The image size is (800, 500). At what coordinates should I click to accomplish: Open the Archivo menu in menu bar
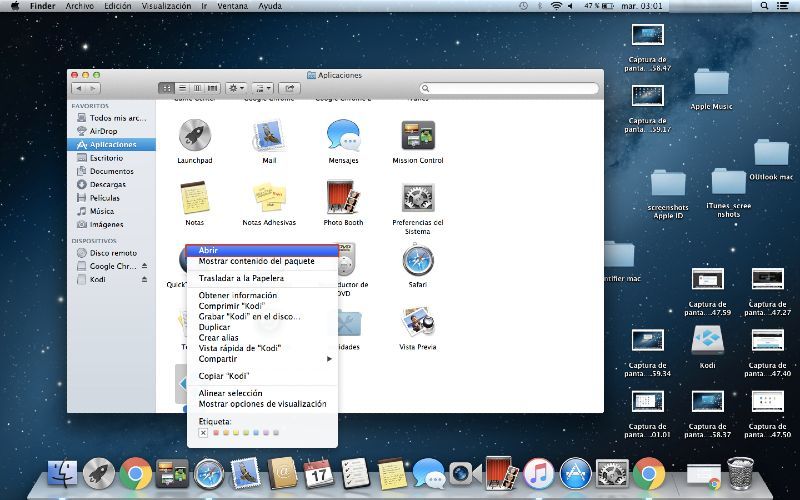(x=80, y=6)
